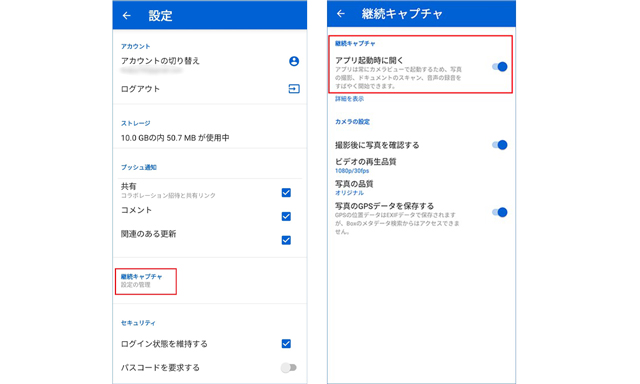Disable 撮影後に写真を確認する switch

pos(500,145)
